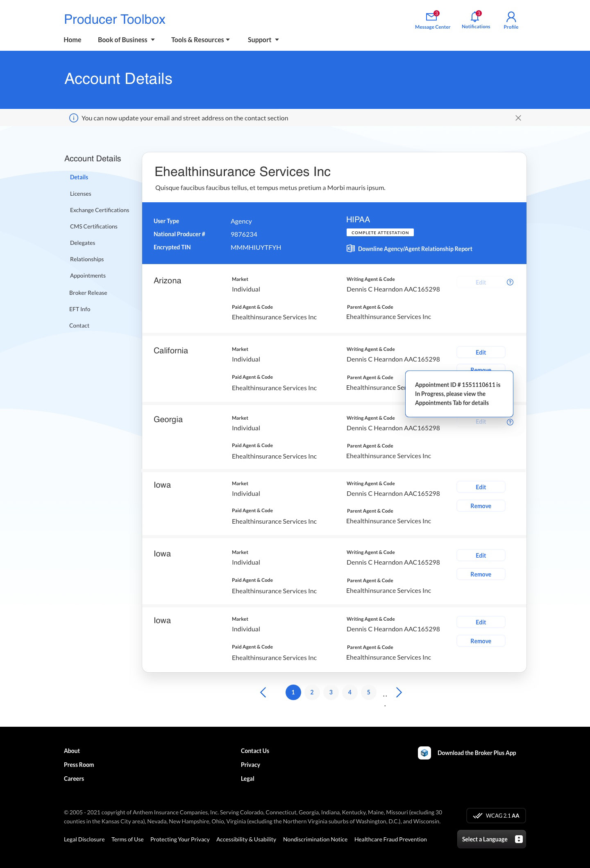The image size is (590, 868).
Task: Open Broker Release section
Action: coord(88,293)
